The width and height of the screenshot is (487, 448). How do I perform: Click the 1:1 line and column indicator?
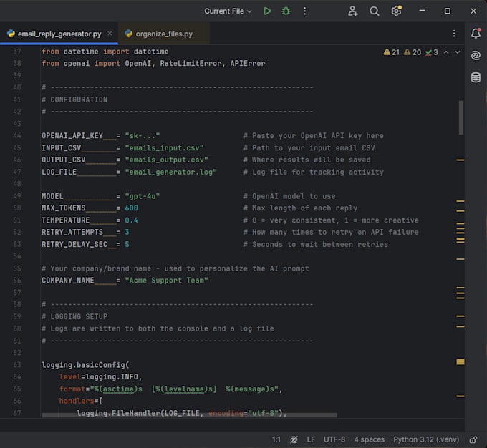pyautogui.click(x=276, y=439)
